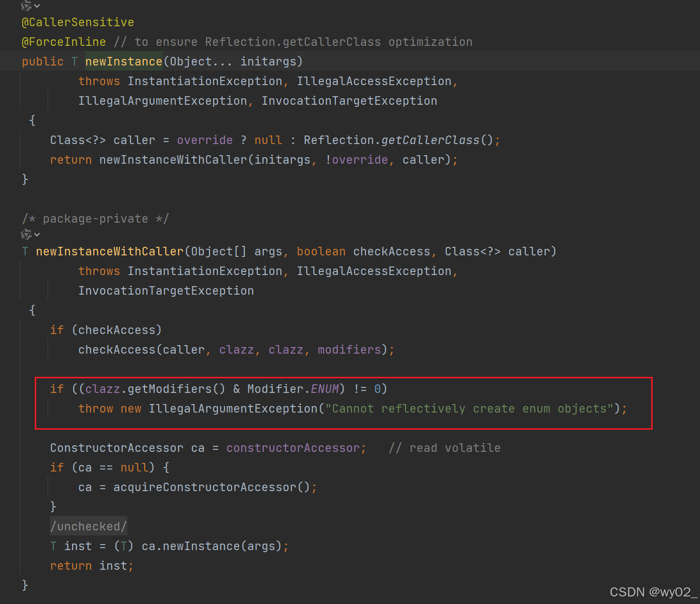The width and height of the screenshot is (700, 604).
Task: Click the 'boolean checkAccess' parameter
Action: (x=364, y=251)
